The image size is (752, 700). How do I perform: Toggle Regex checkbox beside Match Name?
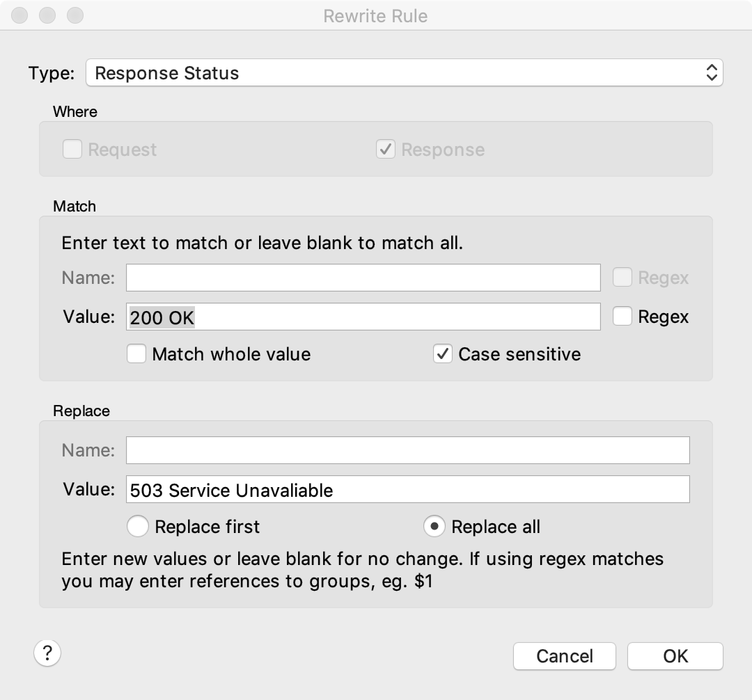point(622,278)
